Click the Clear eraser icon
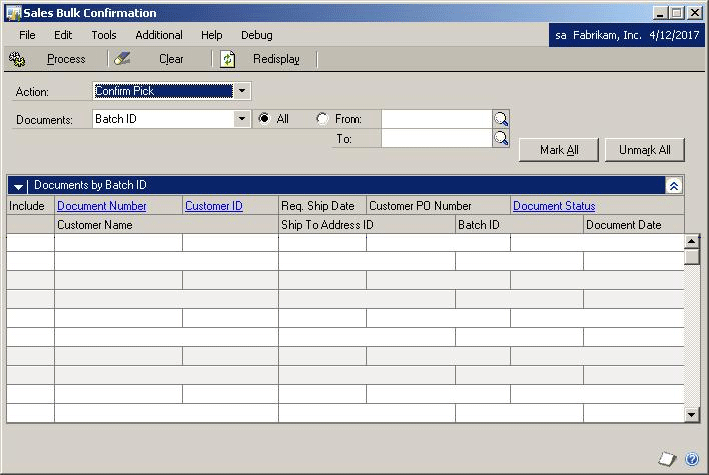709x475 pixels. (x=122, y=59)
